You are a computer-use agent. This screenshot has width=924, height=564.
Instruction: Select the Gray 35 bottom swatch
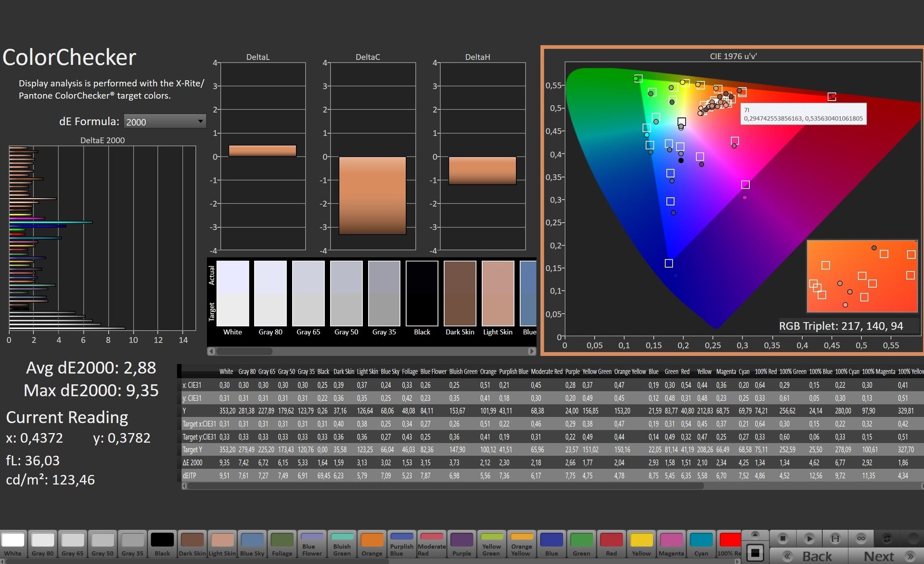(132, 544)
